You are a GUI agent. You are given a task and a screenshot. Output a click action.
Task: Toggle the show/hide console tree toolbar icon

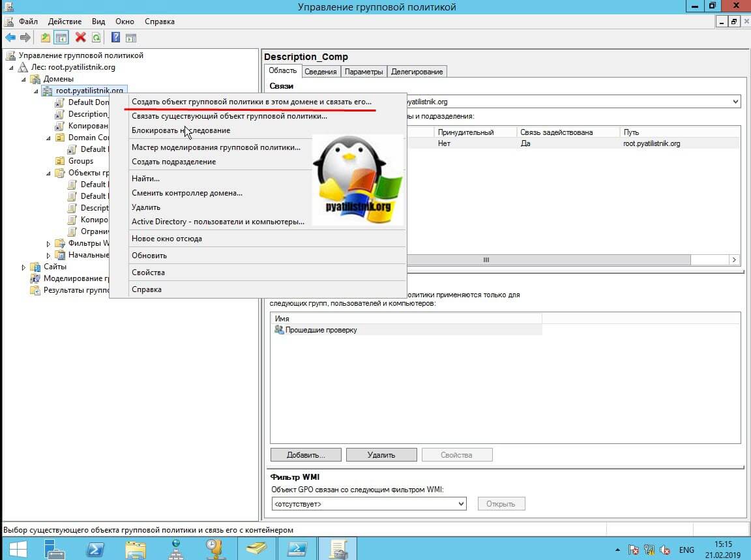[61, 38]
